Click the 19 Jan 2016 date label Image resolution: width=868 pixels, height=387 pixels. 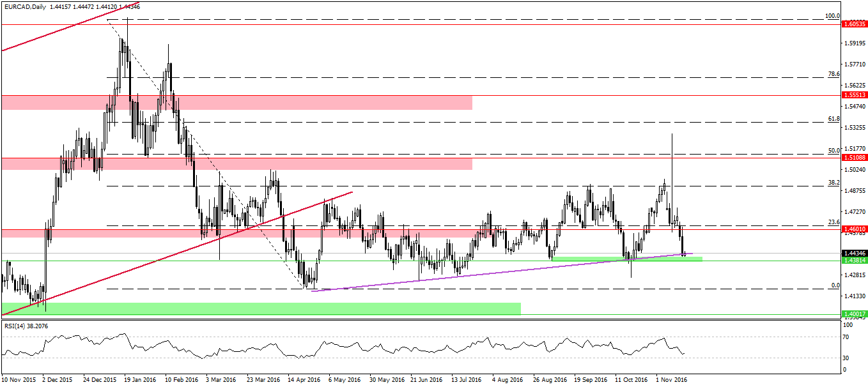139,379
